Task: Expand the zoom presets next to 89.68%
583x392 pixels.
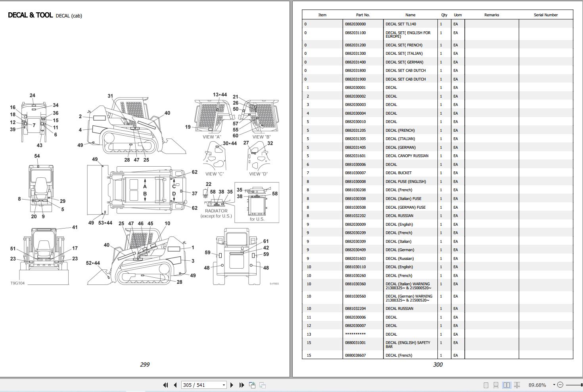Action: [x=554, y=385]
